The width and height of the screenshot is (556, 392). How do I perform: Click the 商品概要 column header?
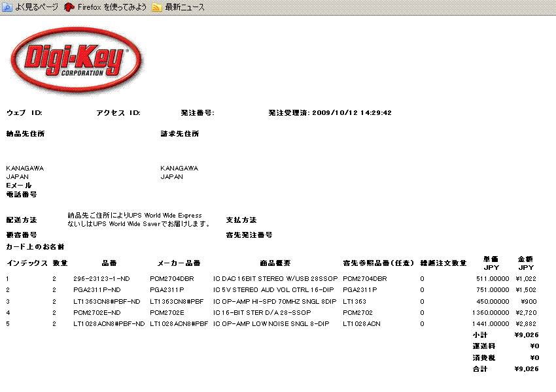(275, 263)
